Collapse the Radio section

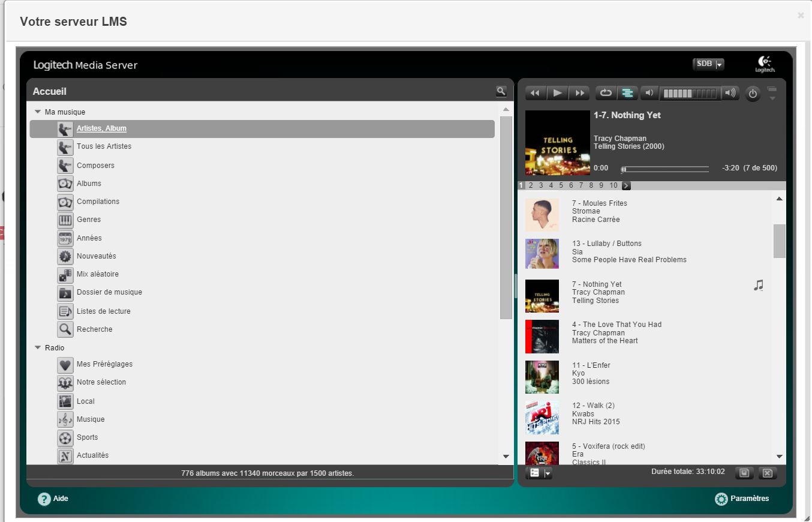tap(38, 347)
